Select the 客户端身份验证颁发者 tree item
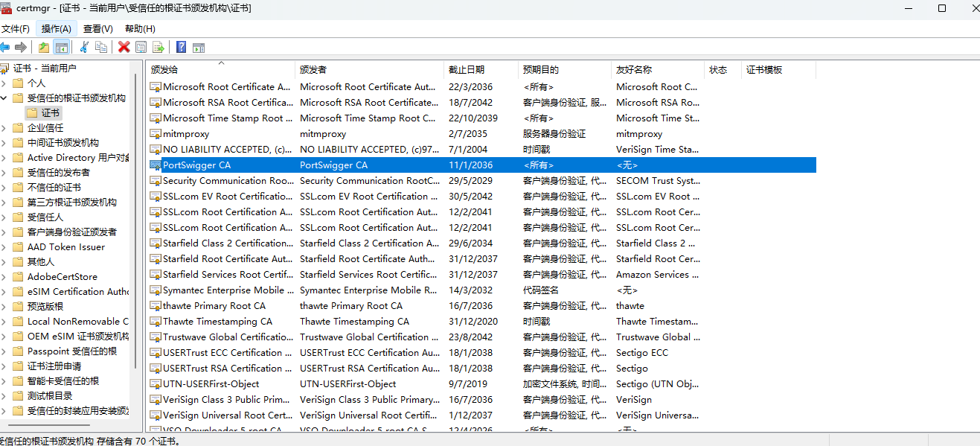The width and height of the screenshot is (980, 446). tap(71, 232)
